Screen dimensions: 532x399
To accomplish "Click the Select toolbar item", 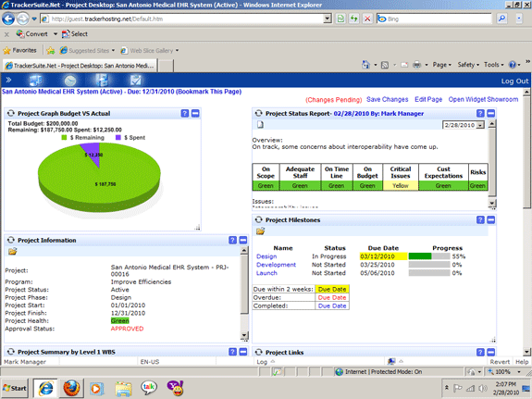I will coord(75,34).
